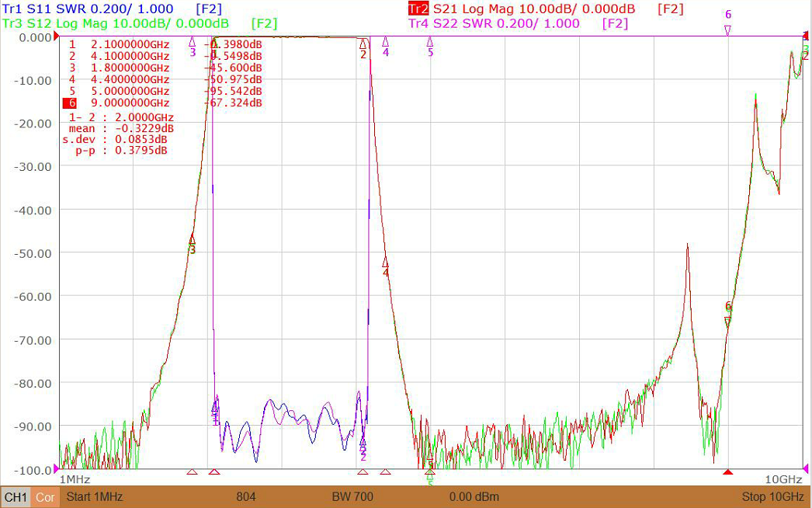Click the Stop 10GHz frequency field

click(x=772, y=497)
